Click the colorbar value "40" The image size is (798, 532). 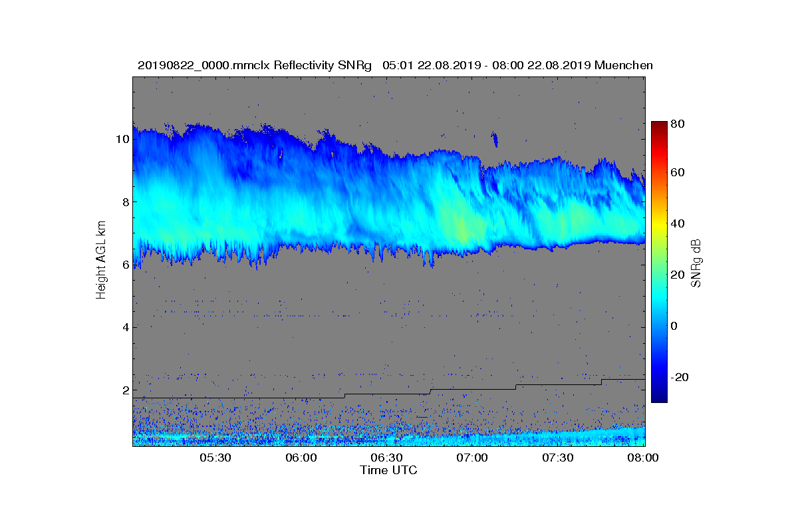coord(678,223)
